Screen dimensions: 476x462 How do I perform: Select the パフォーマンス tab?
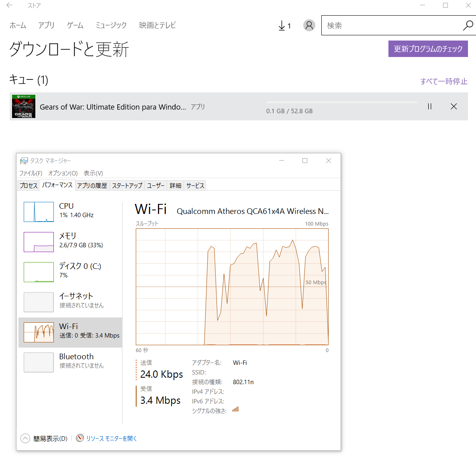[x=57, y=185]
